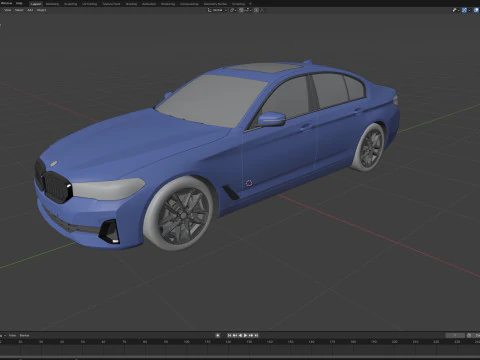Switch to the Geometry Nodes workspace tab
The width and height of the screenshot is (480, 360).
(215, 4)
